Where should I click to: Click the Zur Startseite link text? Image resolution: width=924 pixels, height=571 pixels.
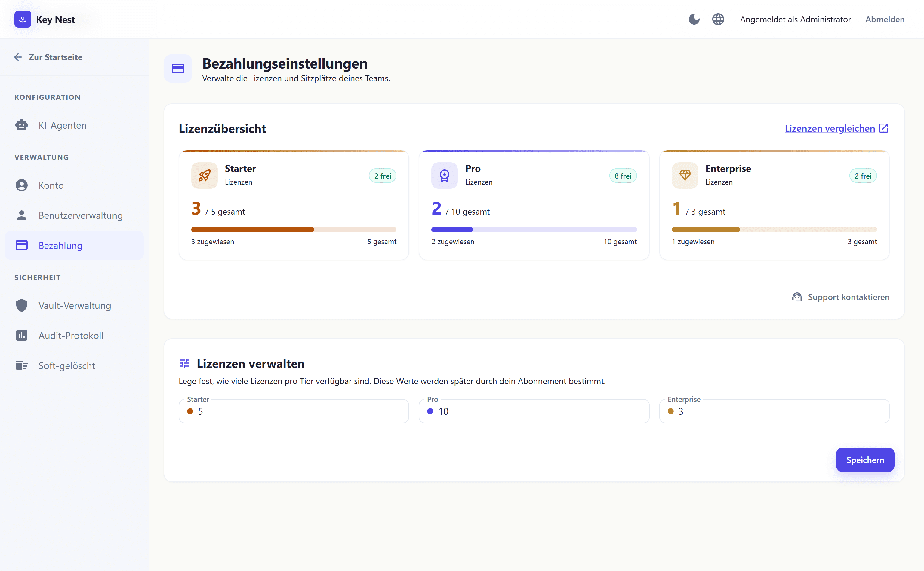pyautogui.click(x=56, y=57)
